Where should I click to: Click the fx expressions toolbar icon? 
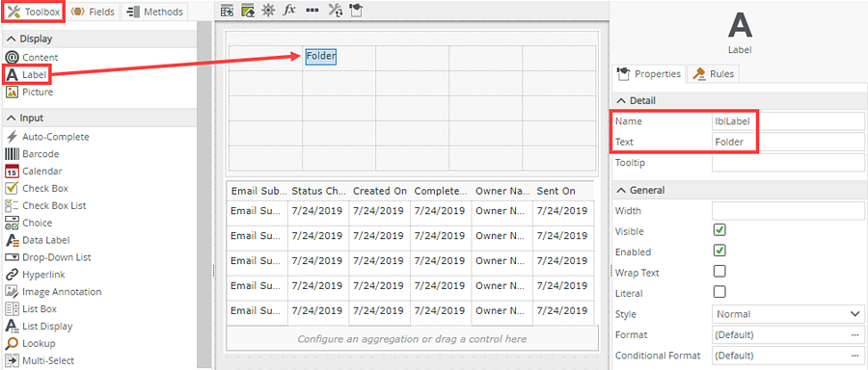click(289, 10)
